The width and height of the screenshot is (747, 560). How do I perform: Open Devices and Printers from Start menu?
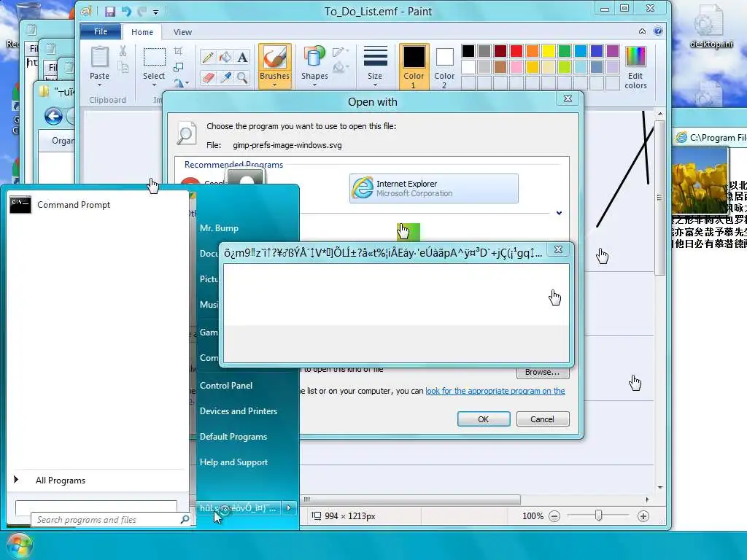239,411
